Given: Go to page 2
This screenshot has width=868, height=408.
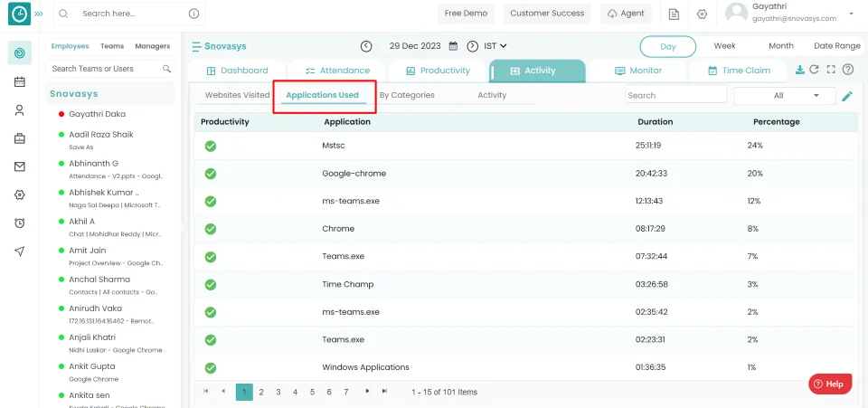Looking at the screenshot, I should [261, 392].
